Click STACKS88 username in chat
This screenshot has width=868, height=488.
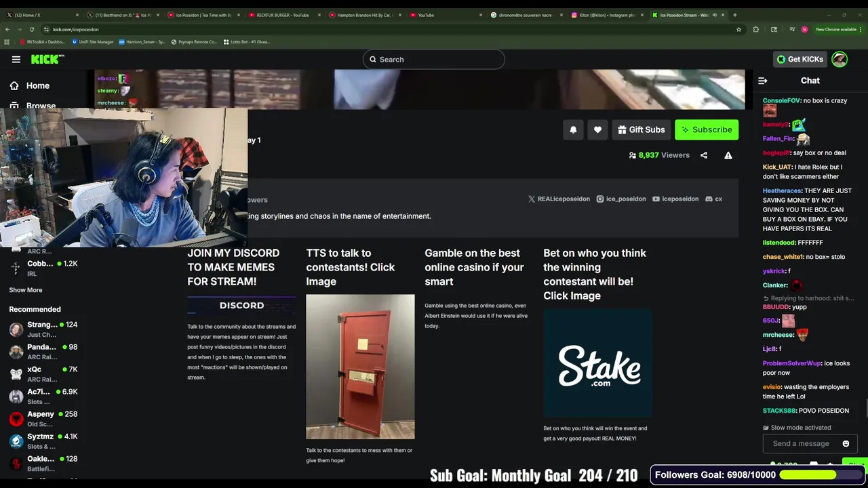tap(779, 411)
